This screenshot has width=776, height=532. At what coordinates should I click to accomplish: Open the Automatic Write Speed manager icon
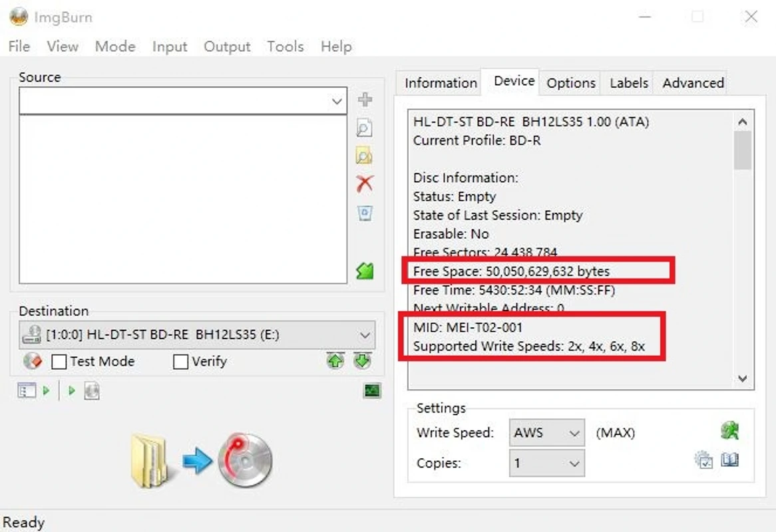pyautogui.click(x=730, y=432)
